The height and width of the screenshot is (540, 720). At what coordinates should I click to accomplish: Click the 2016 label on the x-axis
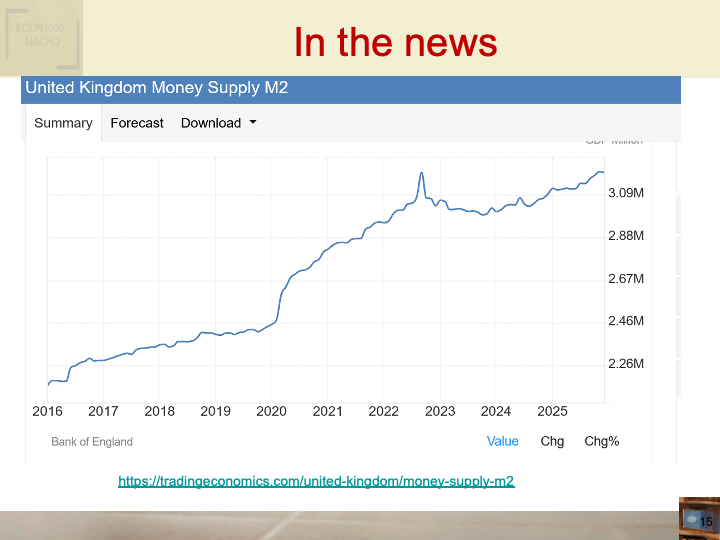click(x=48, y=411)
